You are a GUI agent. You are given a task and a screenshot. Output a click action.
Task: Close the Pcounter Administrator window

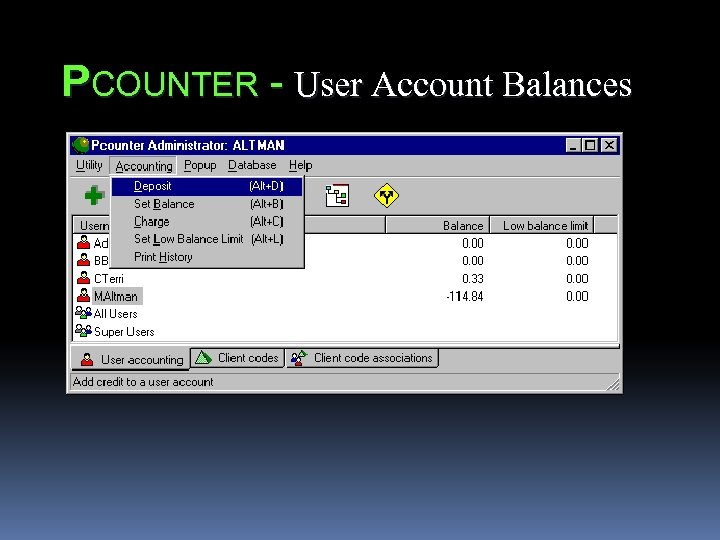click(609, 146)
